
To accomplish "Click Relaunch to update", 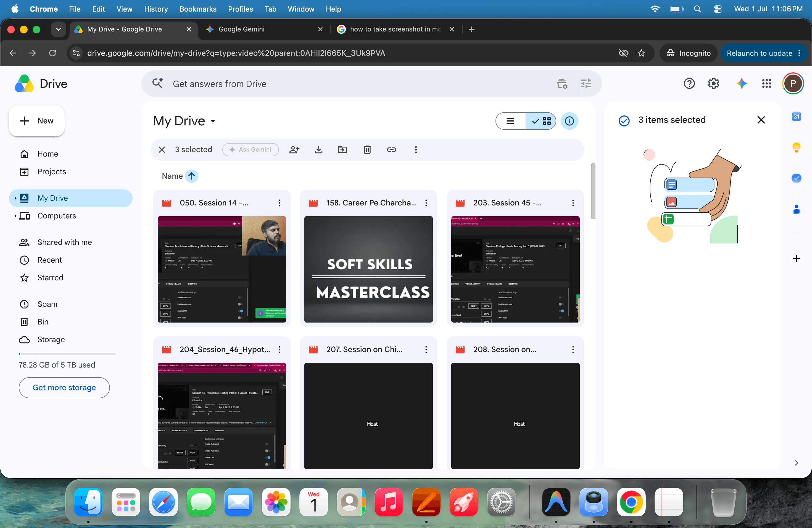I will point(764,53).
